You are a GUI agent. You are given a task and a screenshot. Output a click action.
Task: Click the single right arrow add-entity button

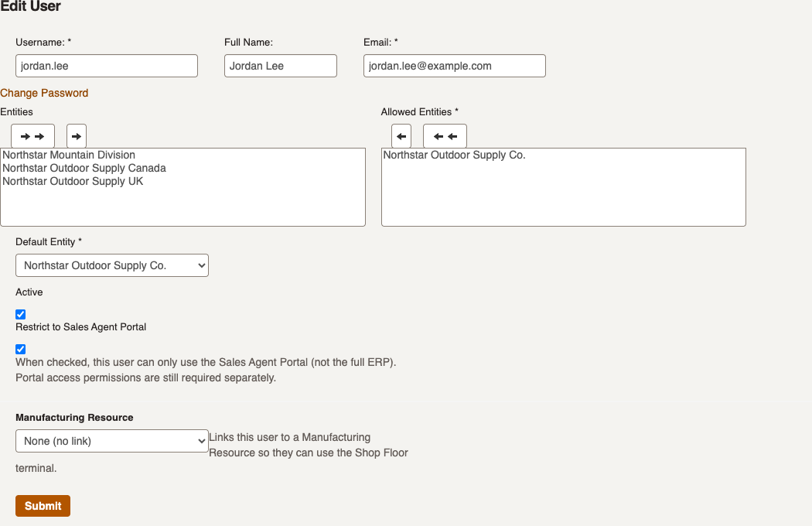coord(77,136)
